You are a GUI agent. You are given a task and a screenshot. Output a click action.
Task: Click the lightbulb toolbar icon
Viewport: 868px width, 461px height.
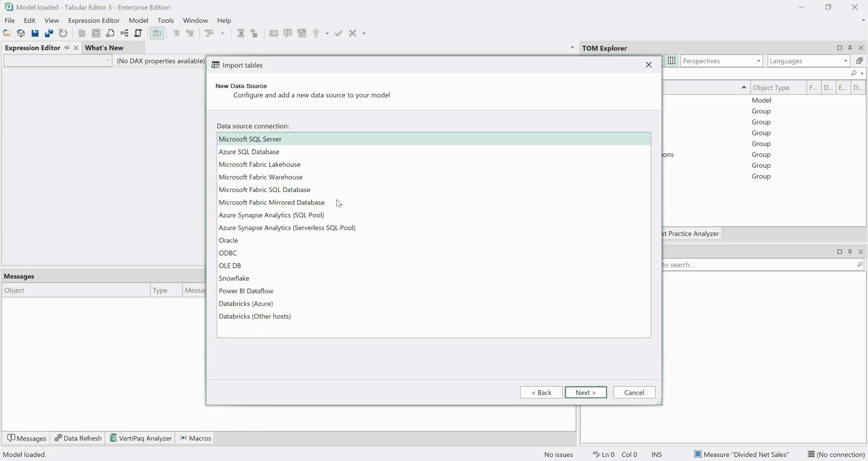click(x=316, y=33)
